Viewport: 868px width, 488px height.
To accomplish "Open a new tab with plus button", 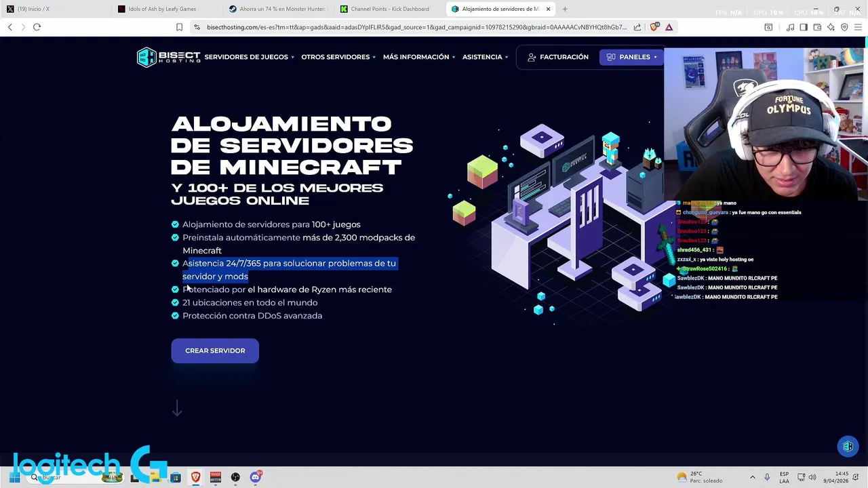I will coord(564,9).
